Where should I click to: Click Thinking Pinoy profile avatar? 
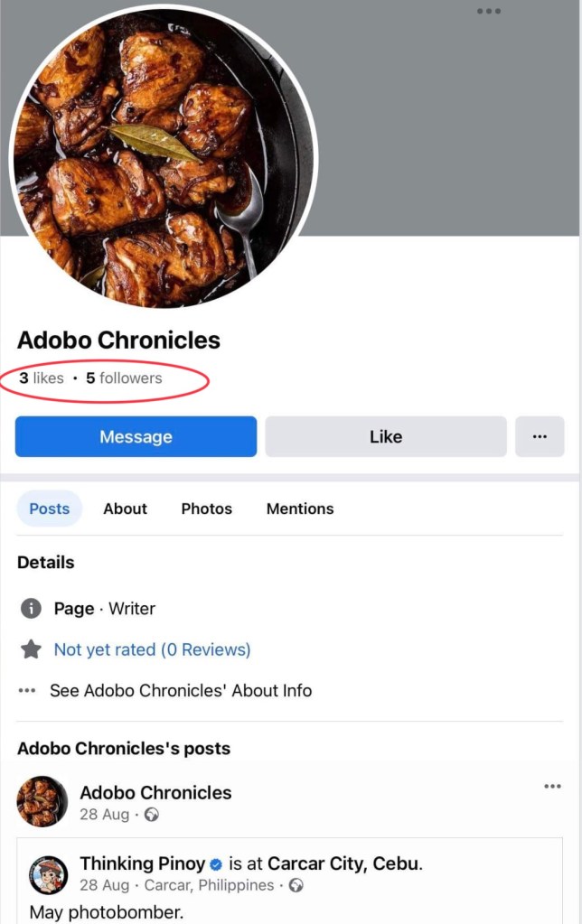[49, 875]
